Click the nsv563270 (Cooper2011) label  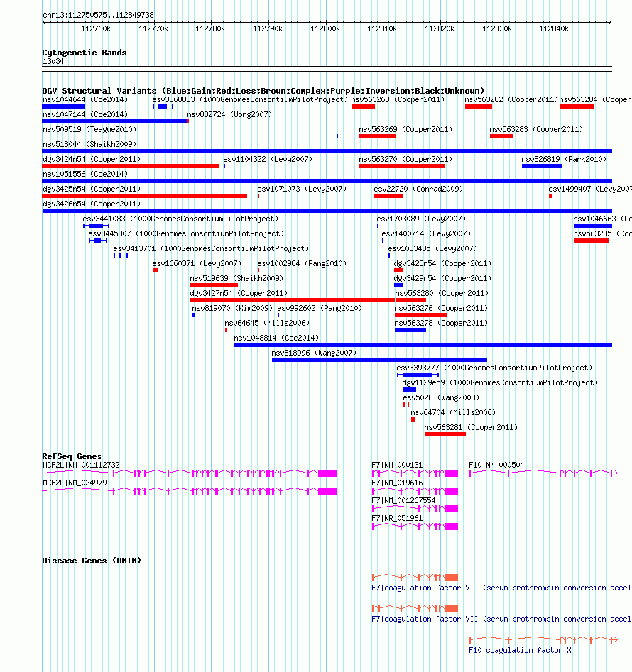tap(405, 159)
